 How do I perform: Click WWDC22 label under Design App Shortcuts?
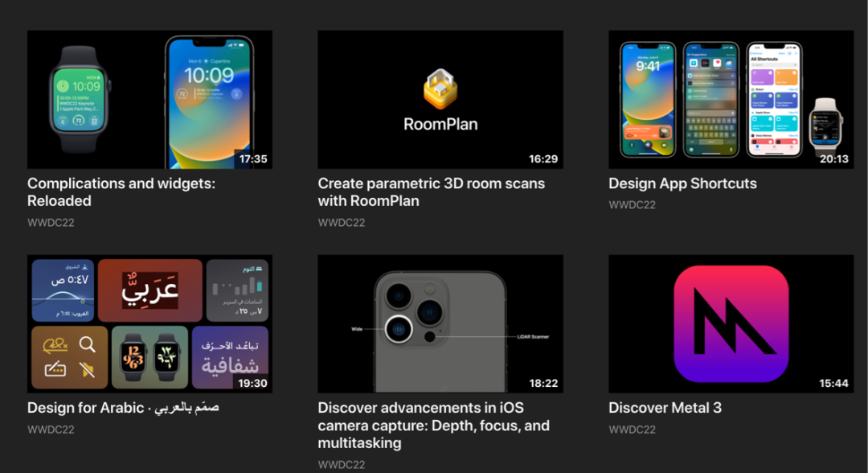point(633,205)
